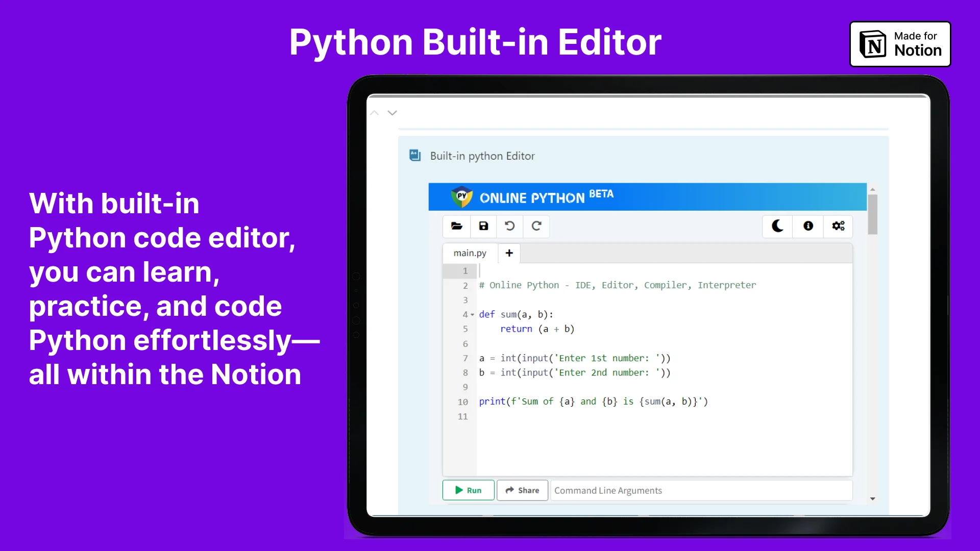Viewport: 980px width, 551px height.
Task: Go to next page with down chevron
Action: point(392,113)
